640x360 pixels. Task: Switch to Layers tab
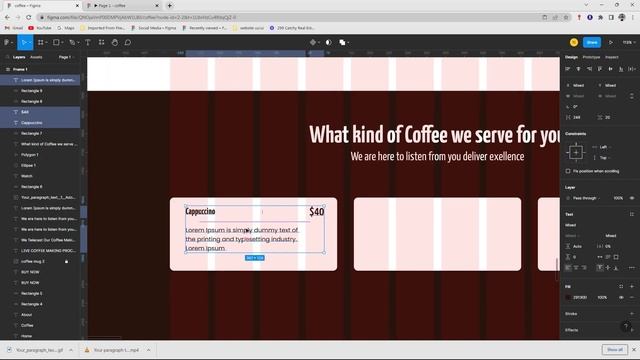pyautogui.click(x=19, y=57)
